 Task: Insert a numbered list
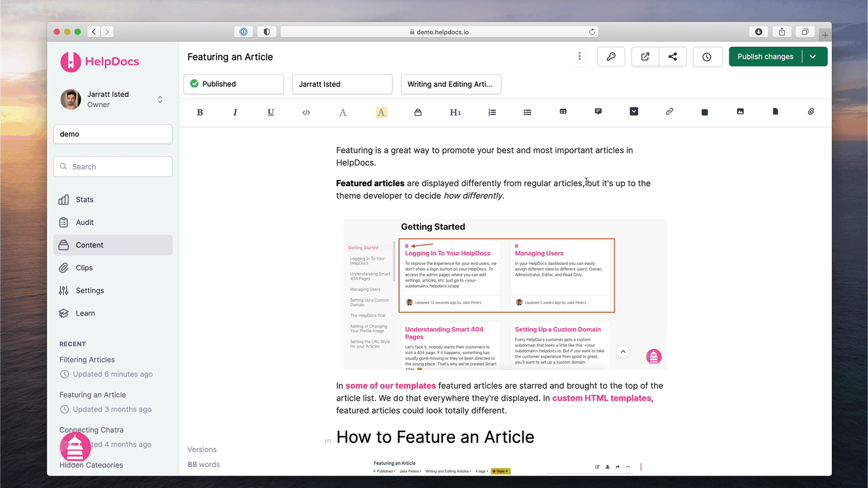pos(492,112)
